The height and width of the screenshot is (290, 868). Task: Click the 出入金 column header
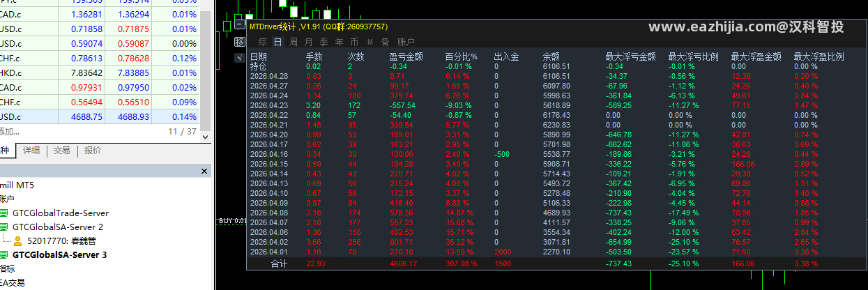(x=506, y=56)
